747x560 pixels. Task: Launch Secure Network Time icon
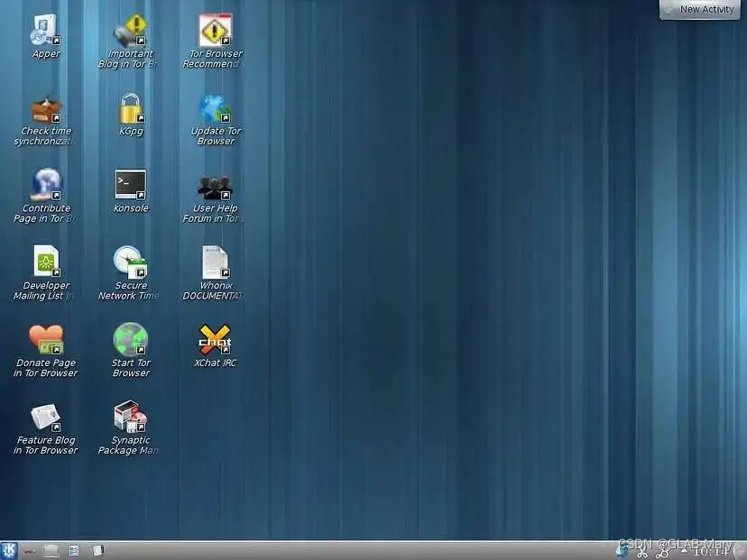pos(131,262)
